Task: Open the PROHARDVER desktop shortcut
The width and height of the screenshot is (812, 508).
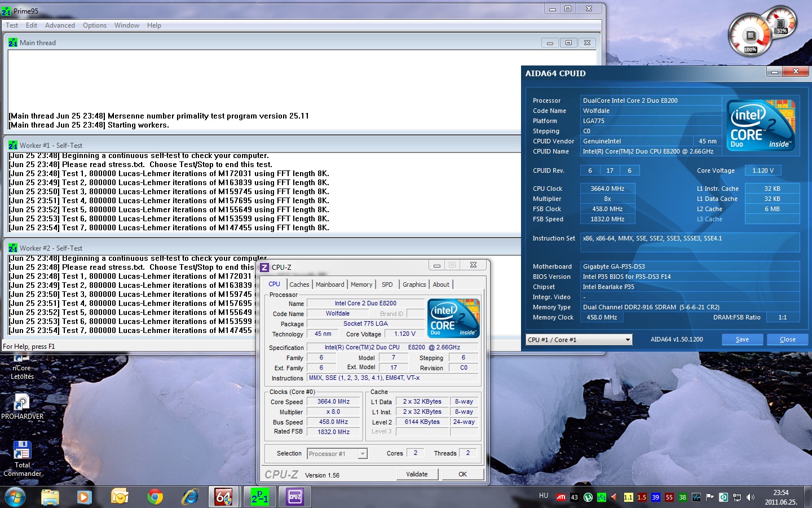Action: coord(22,406)
